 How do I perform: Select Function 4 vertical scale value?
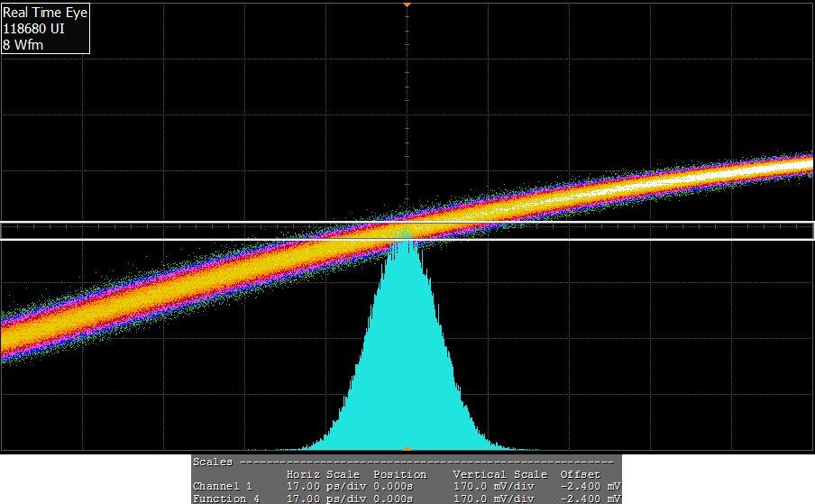[493, 499]
